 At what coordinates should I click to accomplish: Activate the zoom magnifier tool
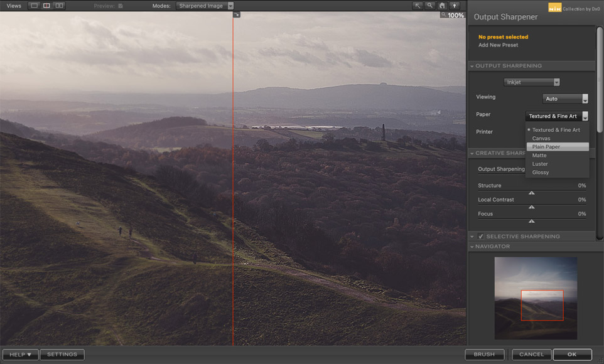(x=430, y=6)
